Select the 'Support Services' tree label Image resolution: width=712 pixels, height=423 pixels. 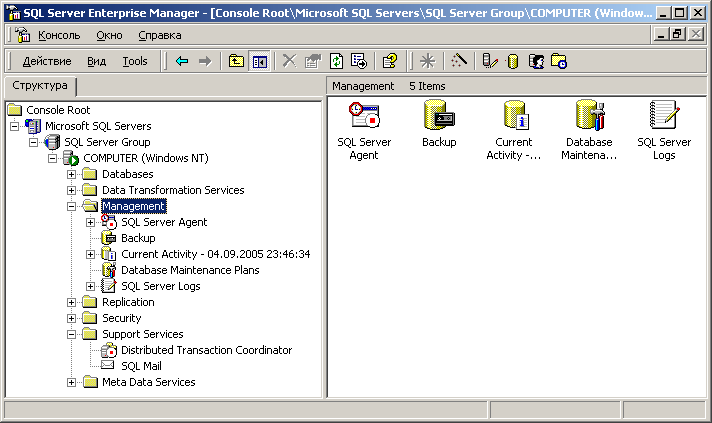(143, 334)
